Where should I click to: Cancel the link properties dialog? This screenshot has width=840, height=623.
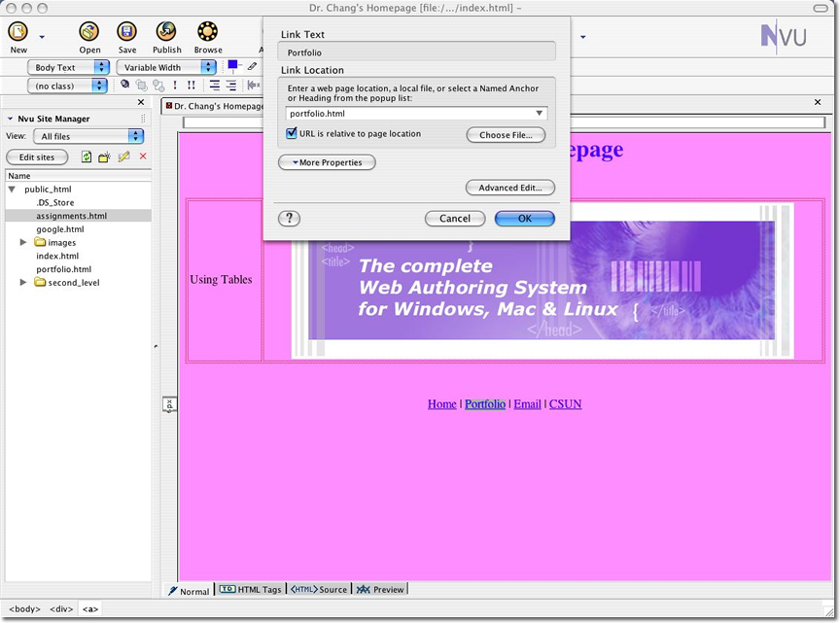(455, 219)
